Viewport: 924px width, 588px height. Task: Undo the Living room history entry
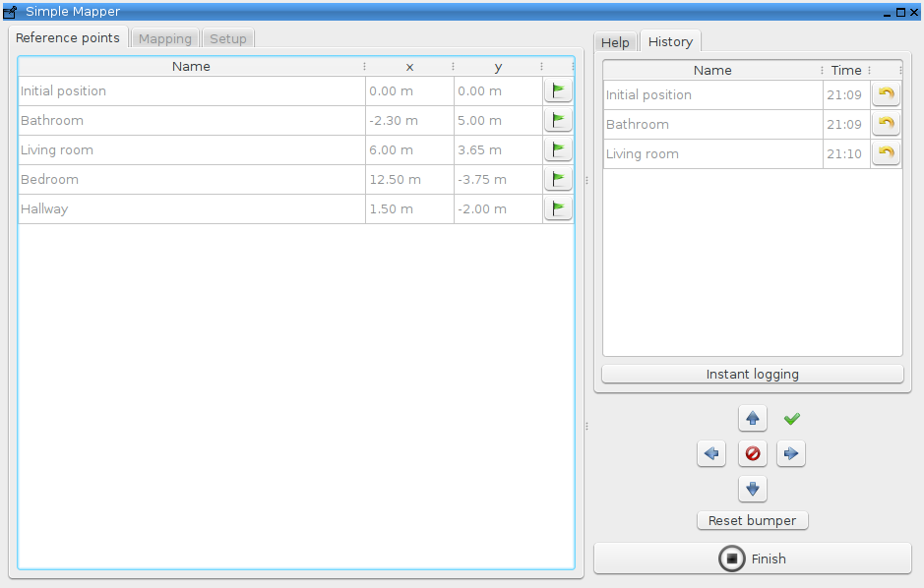tap(886, 153)
